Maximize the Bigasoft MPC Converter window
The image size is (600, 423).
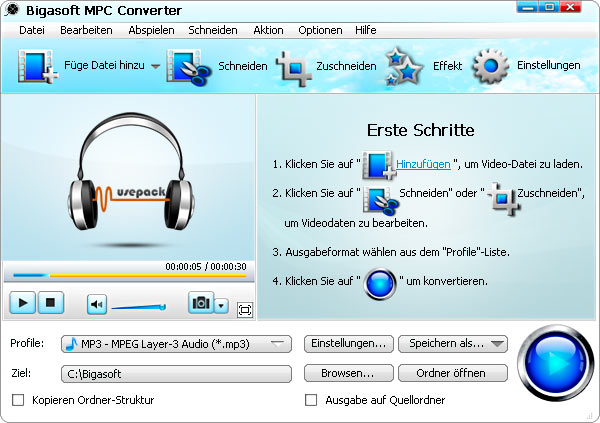click(x=549, y=7)
